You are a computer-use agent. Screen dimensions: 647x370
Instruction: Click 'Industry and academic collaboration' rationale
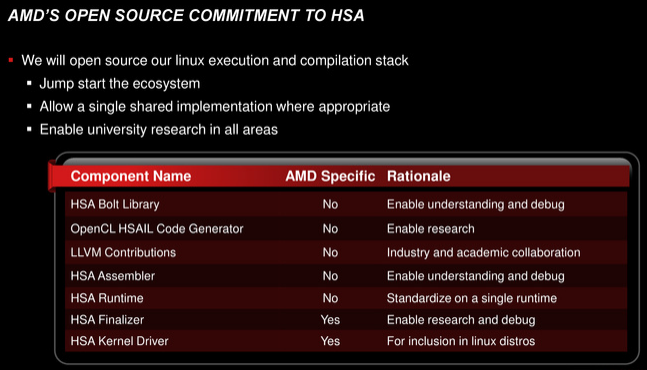tap(483, 252)
